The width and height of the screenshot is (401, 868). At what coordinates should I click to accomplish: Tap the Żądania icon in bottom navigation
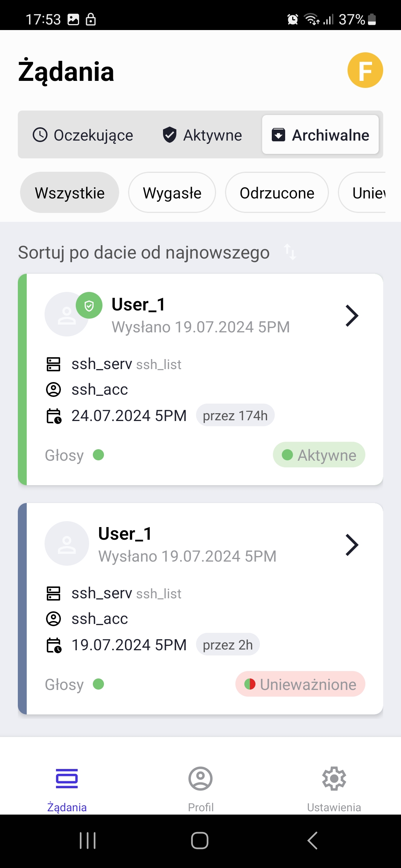tap(67, 779)
